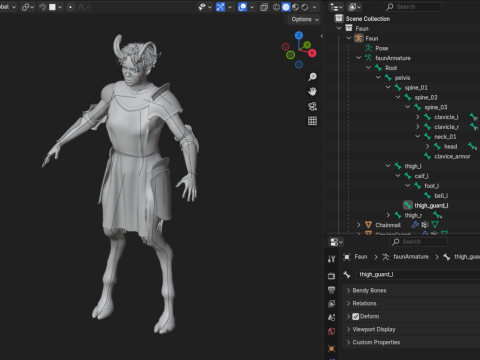The height and width of the screenshot is (360, 480).
Task: Select the foot_l bone
Action: click(431, 186)
